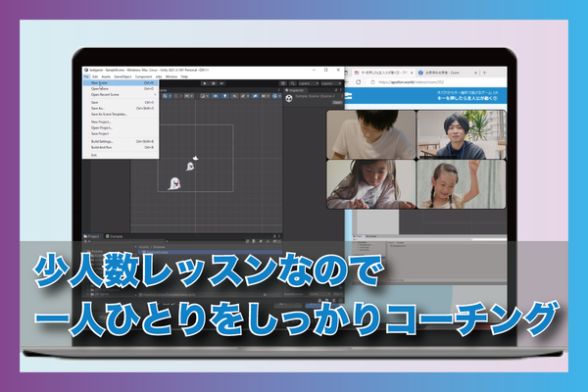Open the Help menu in Unity
The width and height of the screenshot is (588, 392).
(x=184, y=76)
